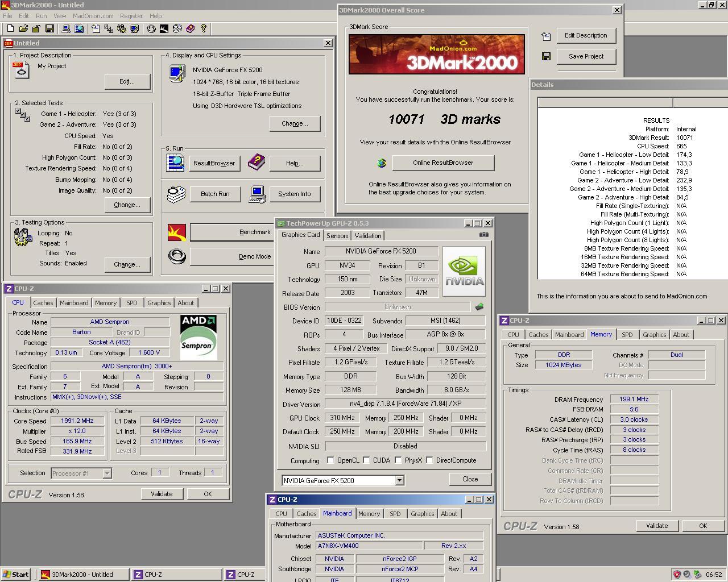Screen dimensions: 728x582
Task: Click the Save Project button
Action: [x=586, y=56]
